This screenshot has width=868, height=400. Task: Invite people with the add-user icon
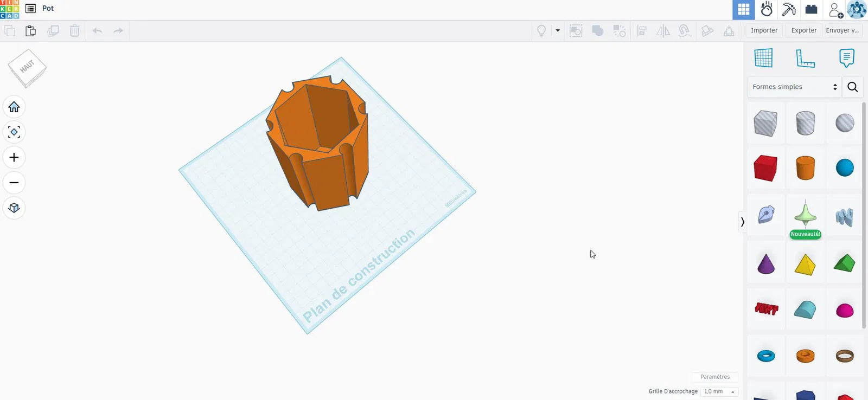click(835, 10)
